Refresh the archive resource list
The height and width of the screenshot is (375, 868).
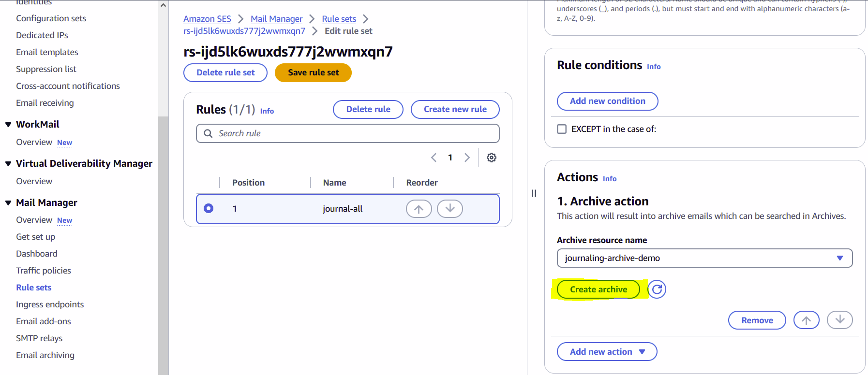click(x=657, y=289)
